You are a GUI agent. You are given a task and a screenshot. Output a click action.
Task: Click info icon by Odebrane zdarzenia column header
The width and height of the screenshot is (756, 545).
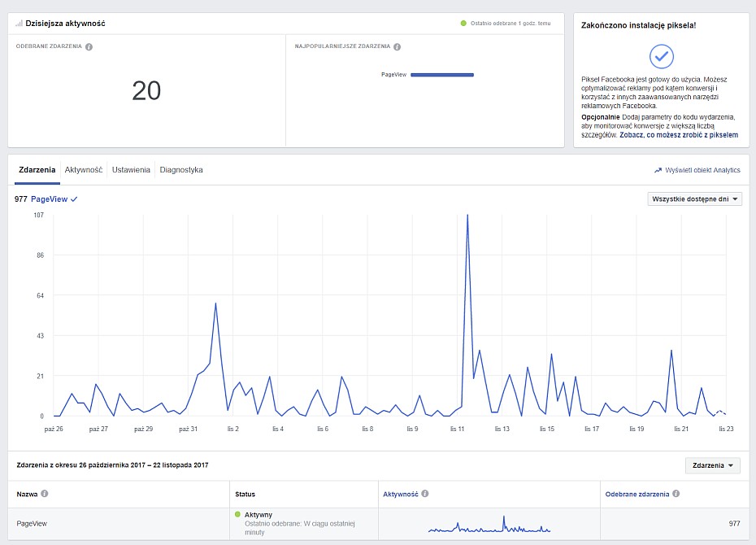click(x=676, y=494)
